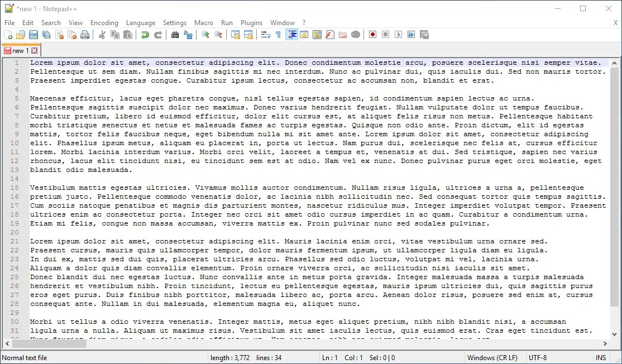Zoom out of the text

(x=218, y=35)
